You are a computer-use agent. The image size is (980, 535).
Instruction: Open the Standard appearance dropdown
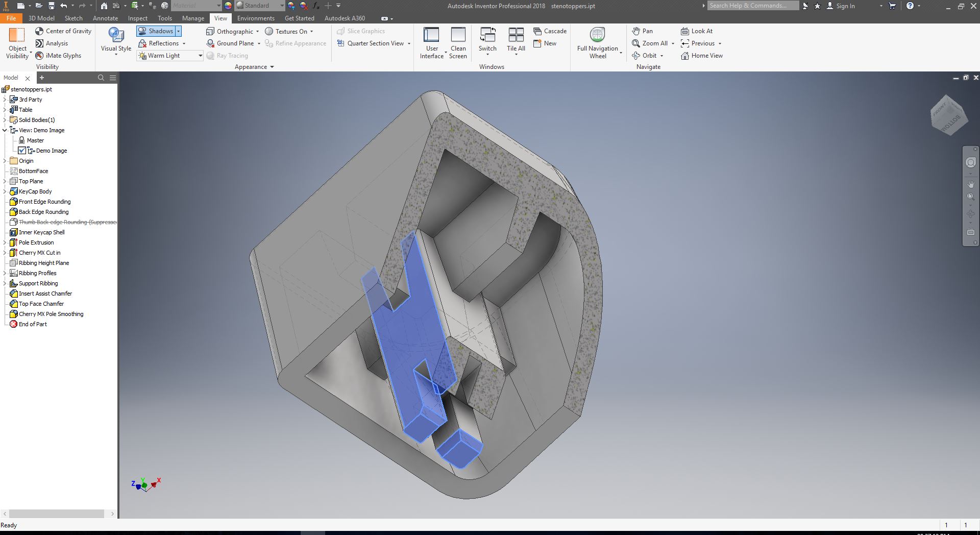[260, 6]
